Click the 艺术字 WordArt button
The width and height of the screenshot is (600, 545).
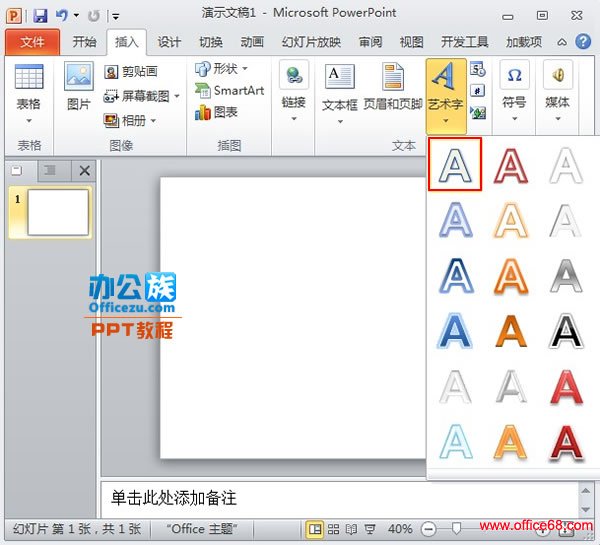(x=446, y=96)
